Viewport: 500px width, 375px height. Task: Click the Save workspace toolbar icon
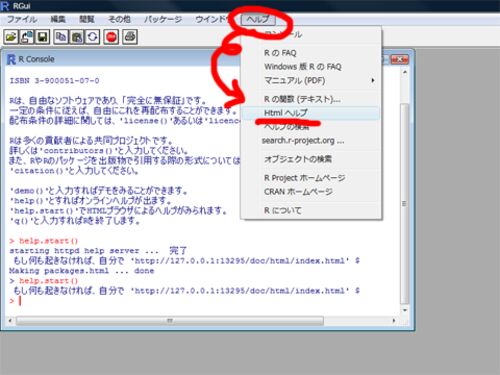pyautogui.click(x=43, y=37)
